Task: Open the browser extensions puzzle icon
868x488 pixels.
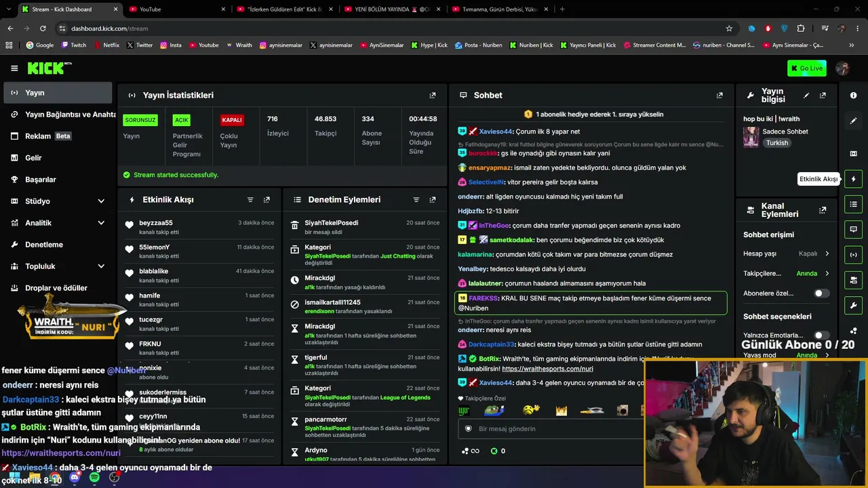Action: coord(801,28)
